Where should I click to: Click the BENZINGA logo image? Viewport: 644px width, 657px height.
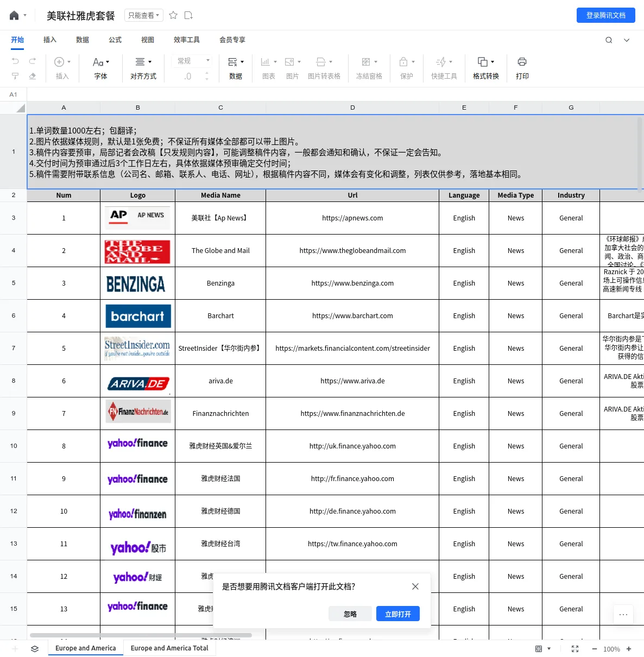tap(136, 284)
